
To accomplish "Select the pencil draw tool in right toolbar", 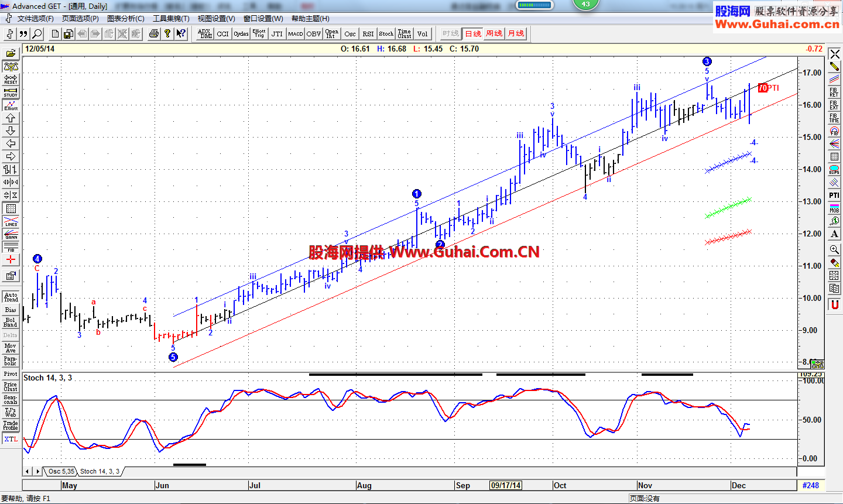I will click(834, 66).
